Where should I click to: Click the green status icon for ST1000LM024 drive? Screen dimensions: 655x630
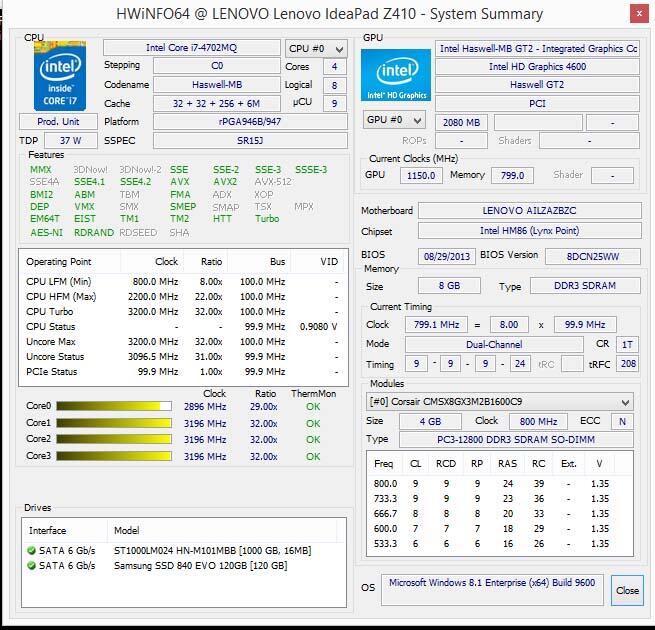[31, 551]
